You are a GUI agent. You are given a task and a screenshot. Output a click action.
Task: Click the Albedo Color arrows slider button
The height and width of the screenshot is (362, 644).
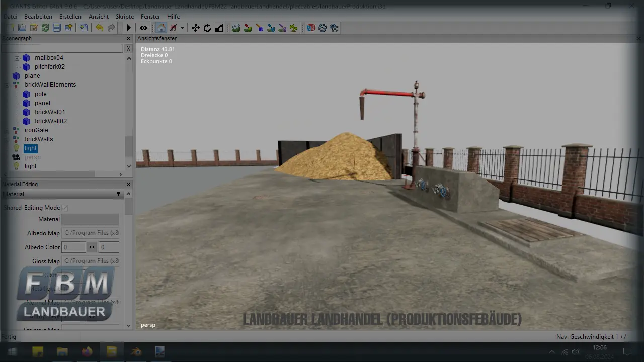pos(92,247)
